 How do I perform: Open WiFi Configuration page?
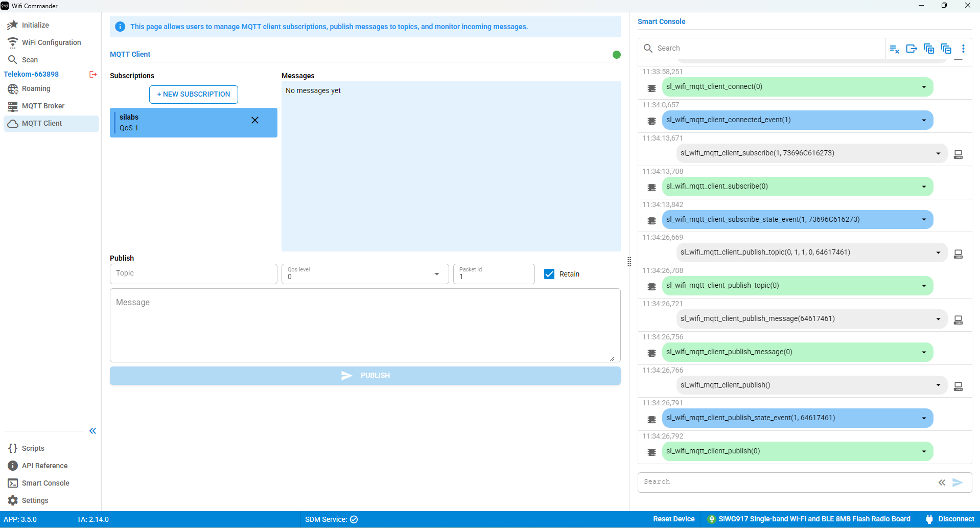(51, 42)
